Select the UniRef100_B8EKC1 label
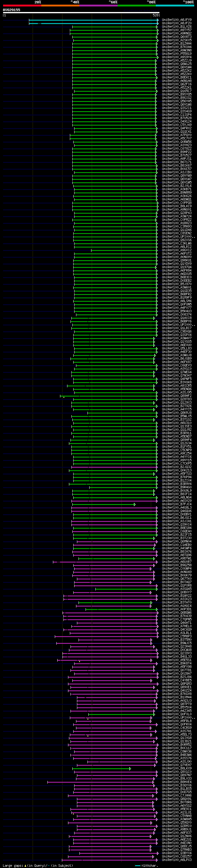The width and height of the screenshot is (197, 868). [177, 78]
